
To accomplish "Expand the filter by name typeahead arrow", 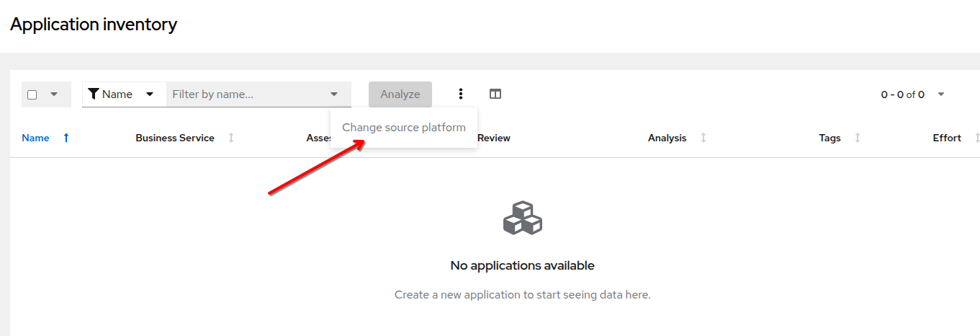I will pyautogui.click(x=334, y=94).
